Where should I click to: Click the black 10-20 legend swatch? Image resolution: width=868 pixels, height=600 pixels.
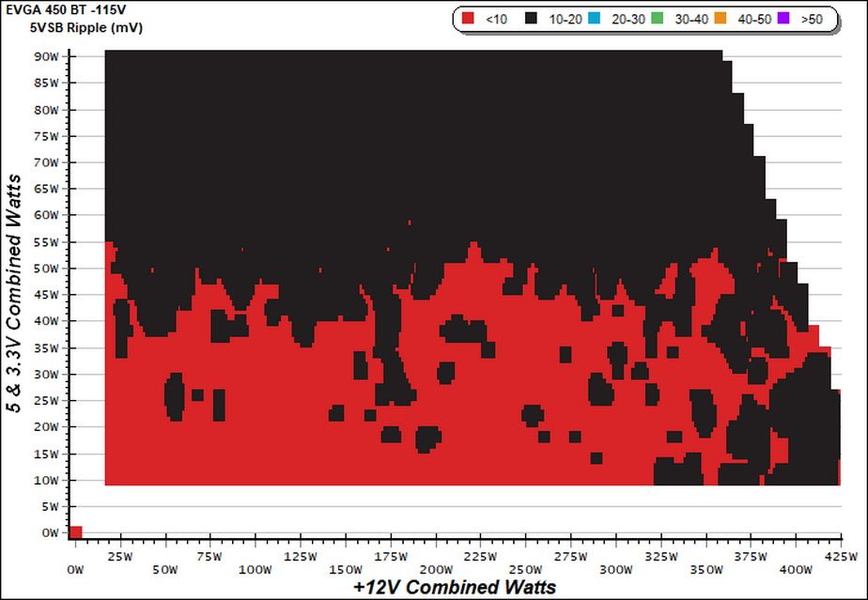point(532,18)
